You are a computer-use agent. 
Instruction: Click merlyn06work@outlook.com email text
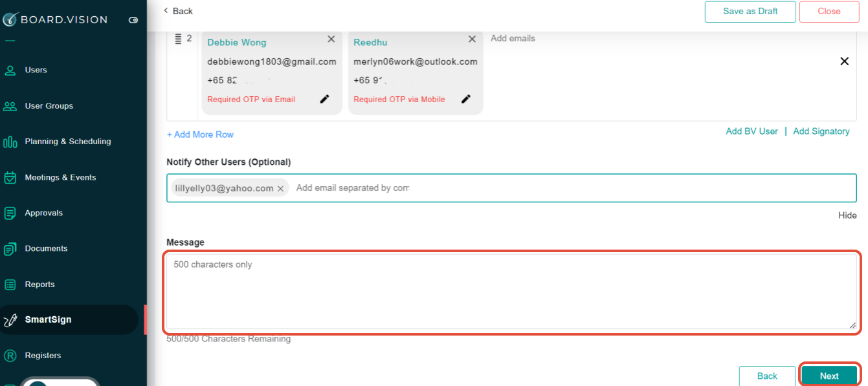coord(416,61)
